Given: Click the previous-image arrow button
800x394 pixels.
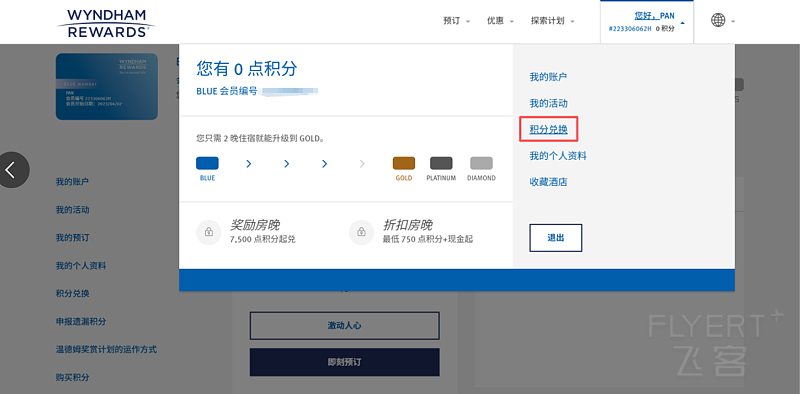Looking at the screenshot, I should pyautogui.click(x=12, y=170).
